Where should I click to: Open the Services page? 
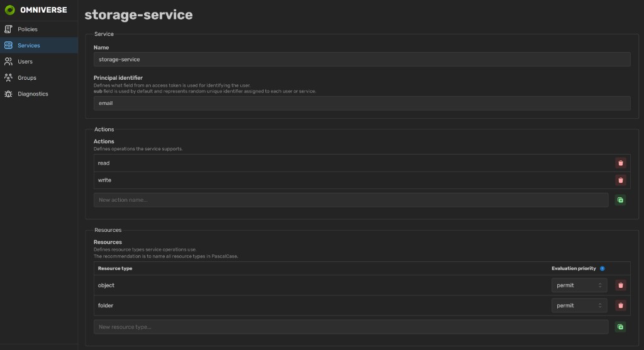pyautogui.click(x=39, y=45)
